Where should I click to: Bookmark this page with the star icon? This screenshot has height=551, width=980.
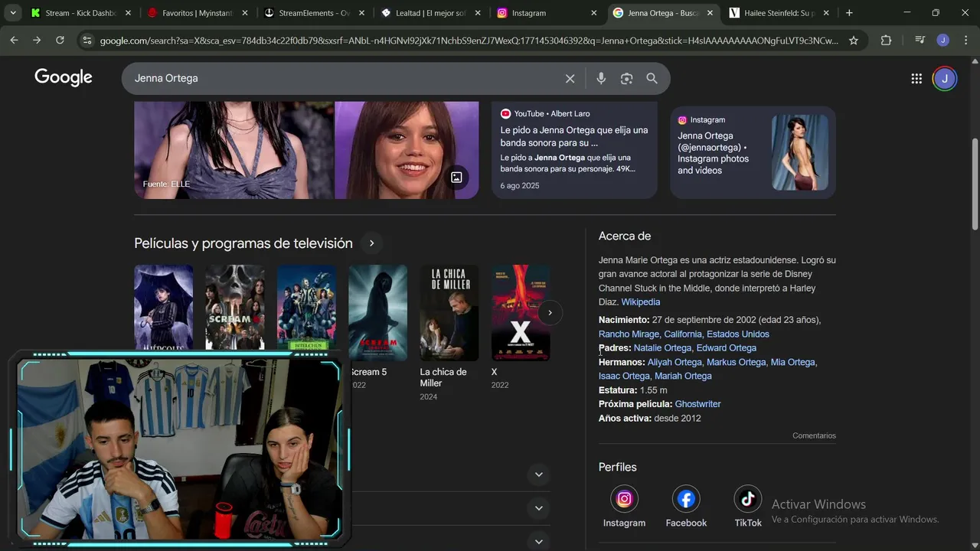tap(854, 41)
